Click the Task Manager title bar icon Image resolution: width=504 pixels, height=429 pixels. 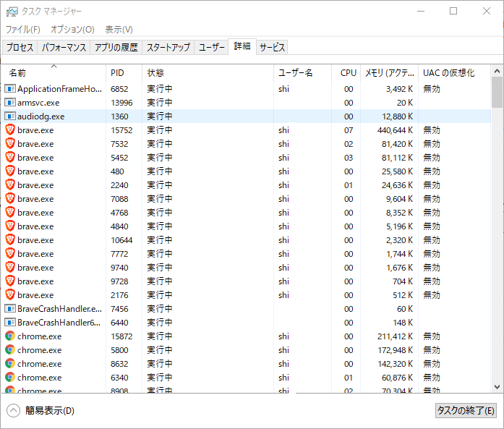click(x=12, y=12)
